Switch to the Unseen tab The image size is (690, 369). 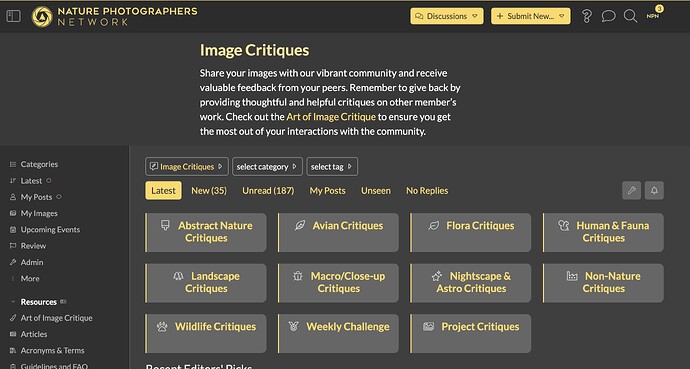[376, 190]
